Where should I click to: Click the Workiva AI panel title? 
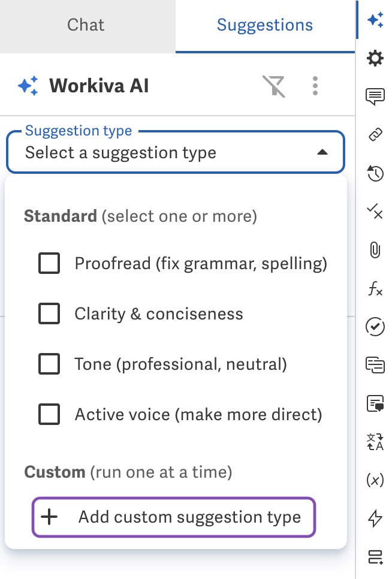point(99,86)
